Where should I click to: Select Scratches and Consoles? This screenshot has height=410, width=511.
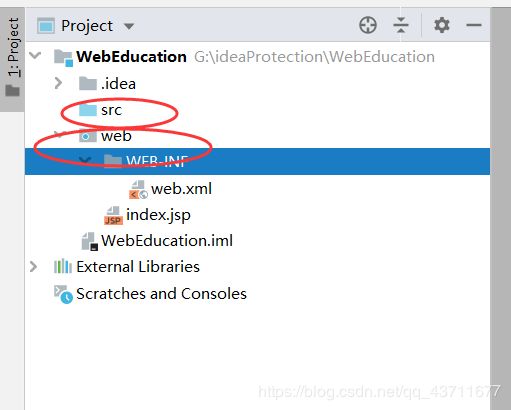pyautogui.click(x=161, y=294)
